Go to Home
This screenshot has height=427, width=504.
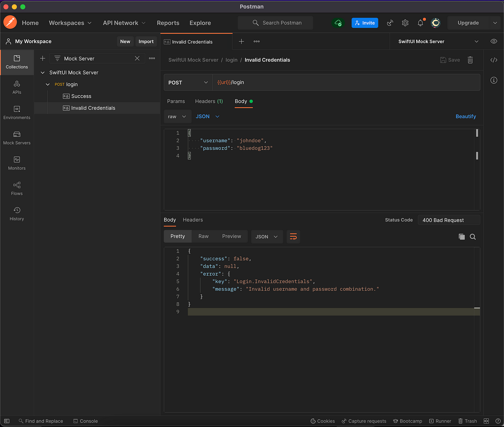click(30, 23)
